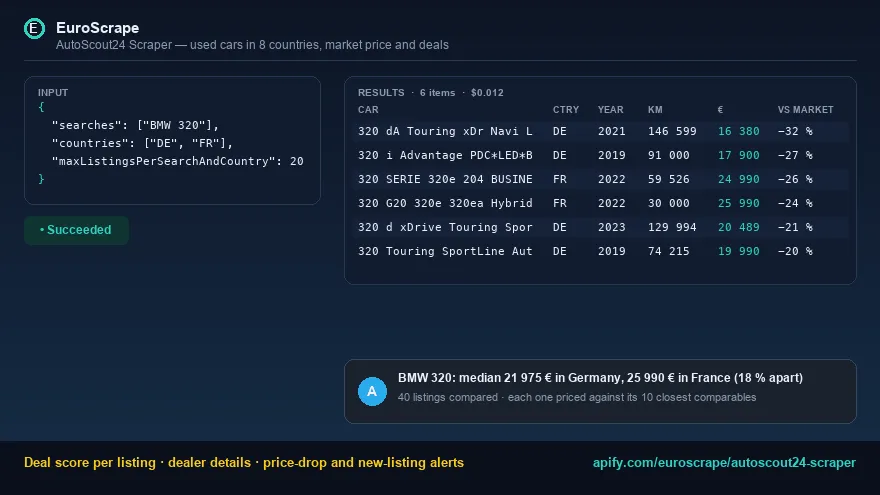Viewport: 880px width, 495px height.
Task: Click the -20 % market value
Action: (795, 251)
